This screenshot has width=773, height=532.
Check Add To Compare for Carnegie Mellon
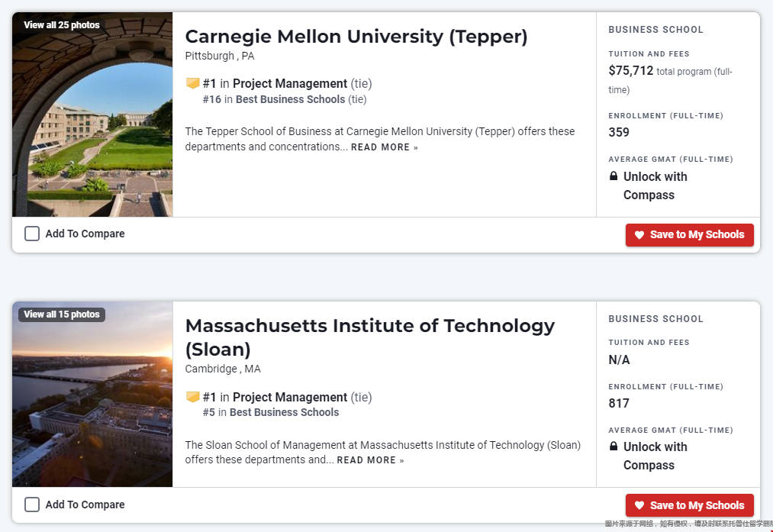(x=32, y=234)
